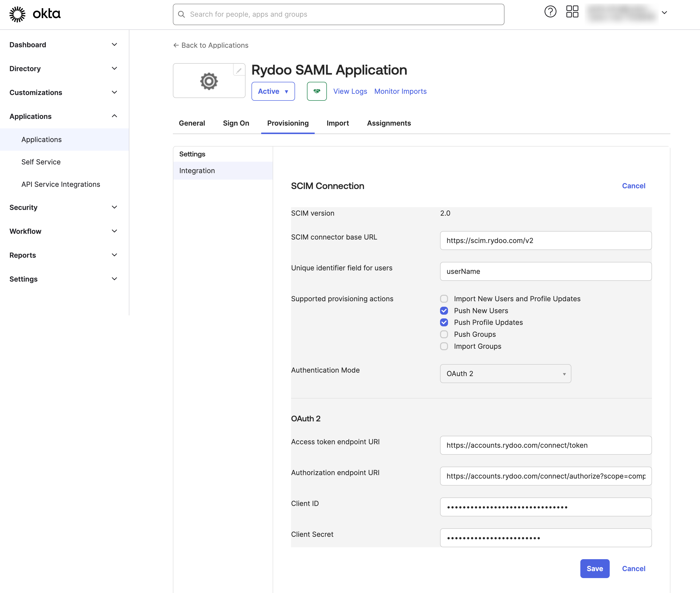700x593 pixels.
Task: Switch to the Import tab
Action: 338,123
